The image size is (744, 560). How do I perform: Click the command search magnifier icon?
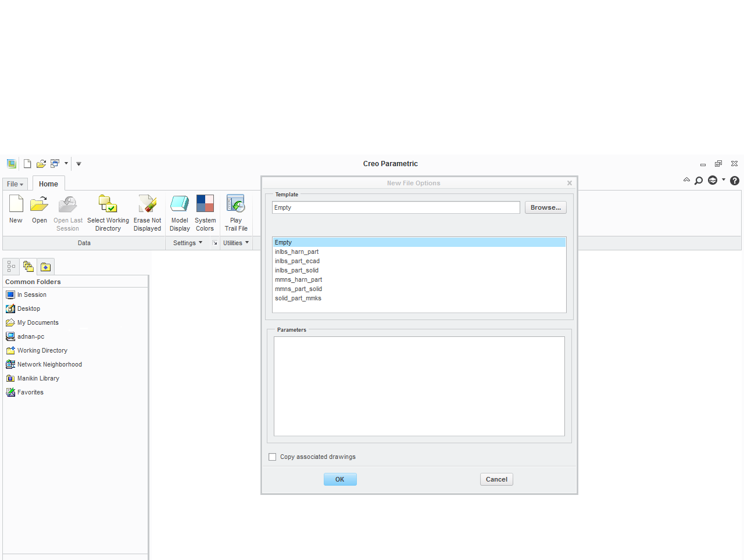coord(699,181)
